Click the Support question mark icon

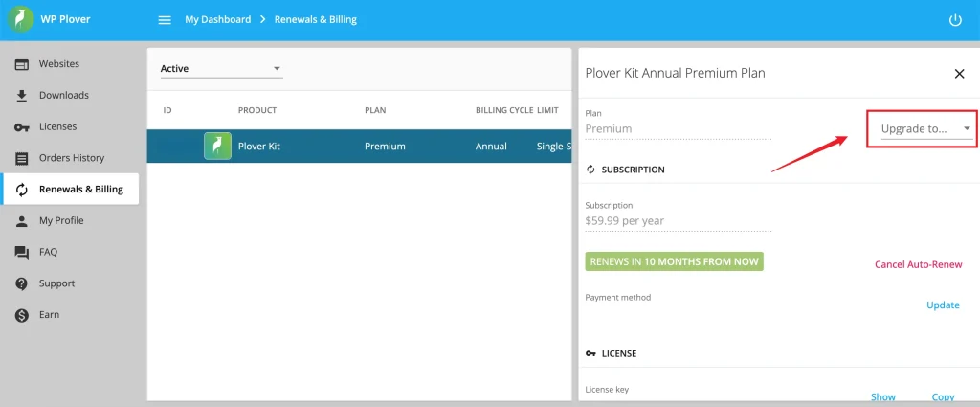(x=21, y=284)
